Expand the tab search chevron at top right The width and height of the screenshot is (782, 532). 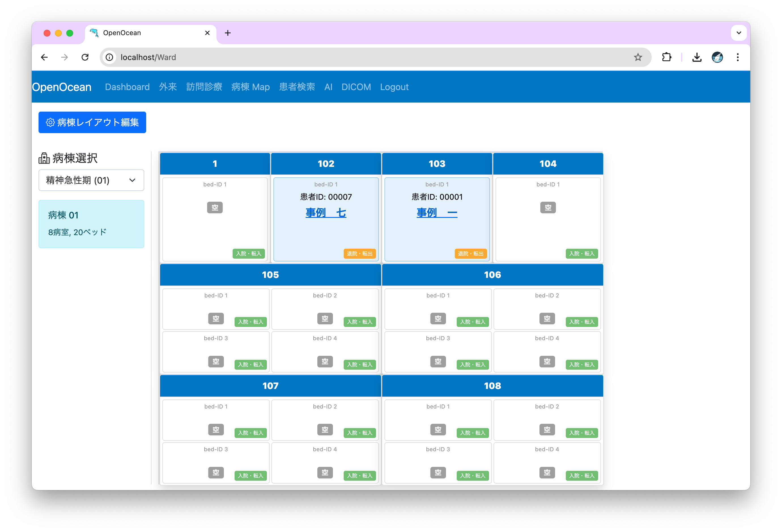coord(739,33)
